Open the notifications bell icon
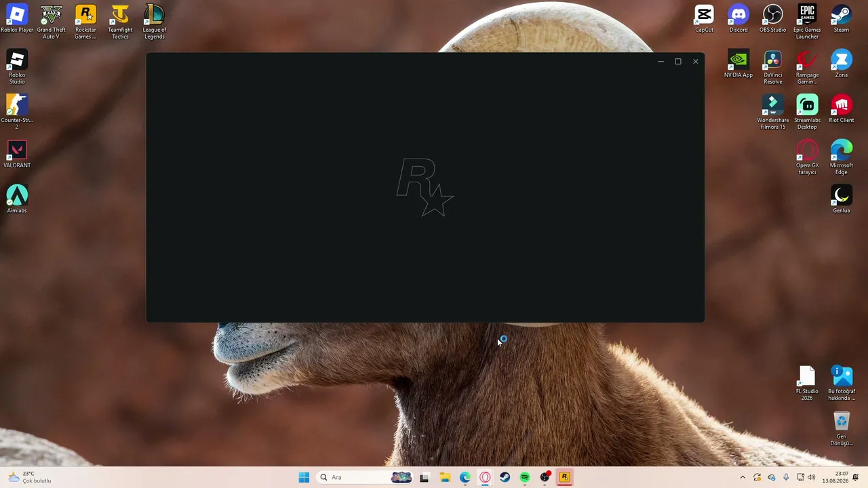The height and width of the screenshot is (488, 868). coord(856,477)
